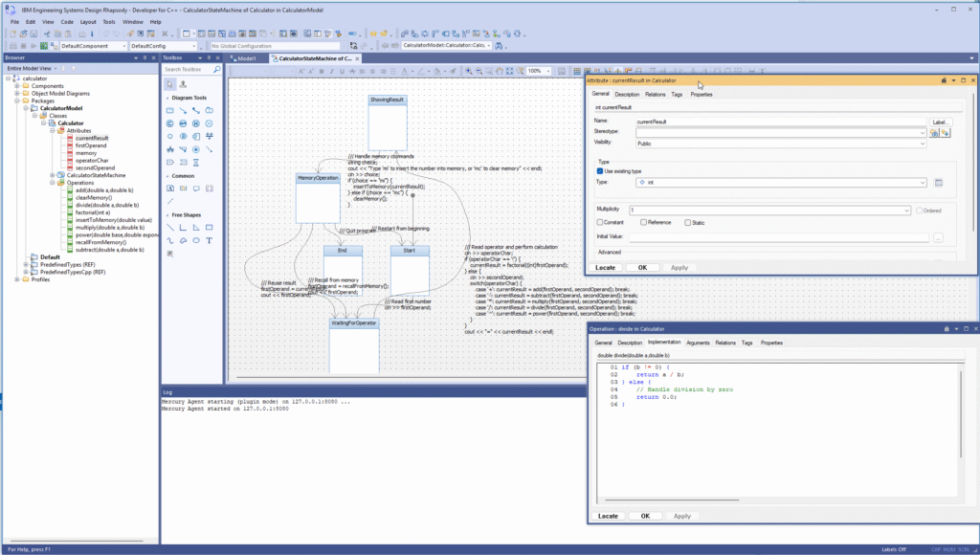Image resolution: width=980 pixels, height=555 pixels.
Task: Enable the Constant checkbox
Action: (600, 223)
